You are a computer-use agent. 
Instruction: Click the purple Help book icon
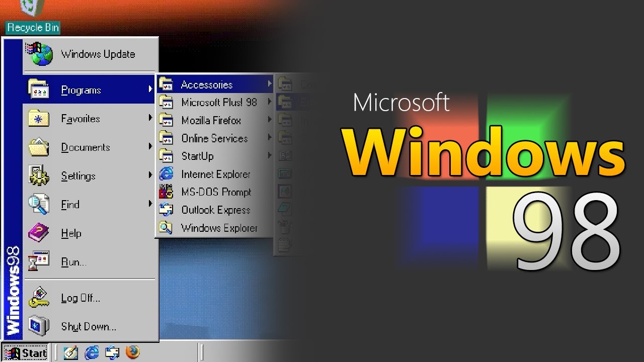pos(39,233)
